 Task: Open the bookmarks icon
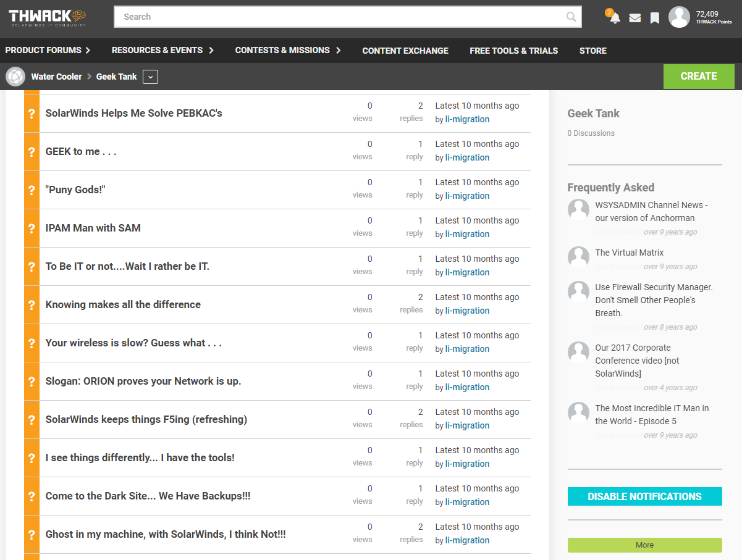(655, 18)
